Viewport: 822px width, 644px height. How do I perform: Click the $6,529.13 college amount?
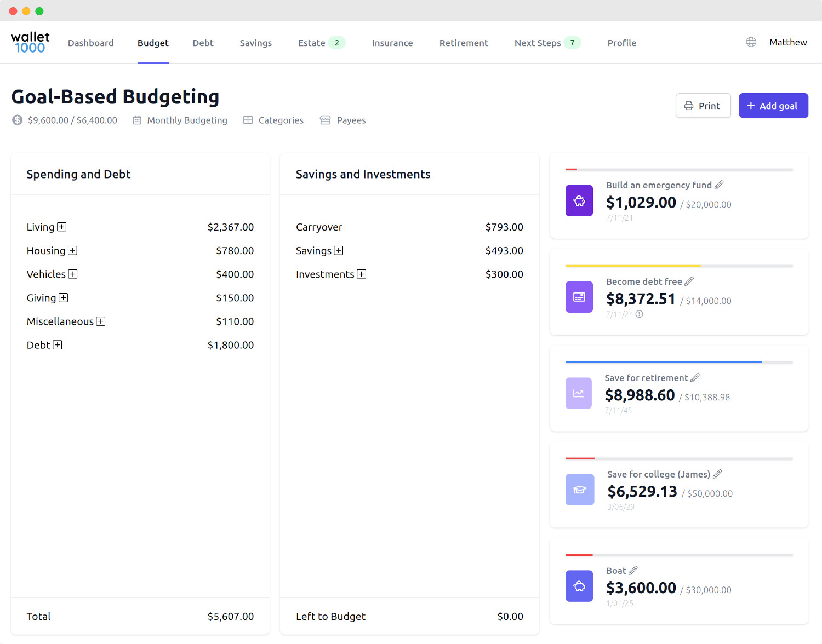[642, 491]
